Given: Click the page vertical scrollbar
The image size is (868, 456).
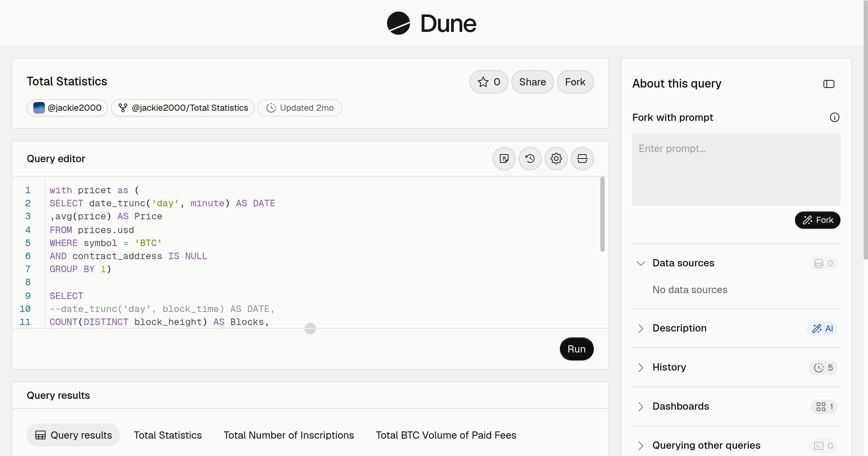Looking at the screenshot, I should [x=865, y=130].
